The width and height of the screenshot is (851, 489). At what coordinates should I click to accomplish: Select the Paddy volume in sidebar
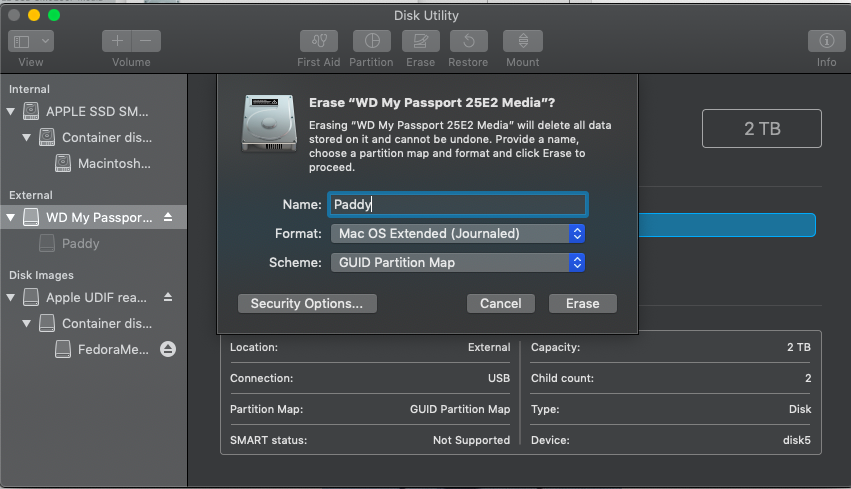pos(80,243)
